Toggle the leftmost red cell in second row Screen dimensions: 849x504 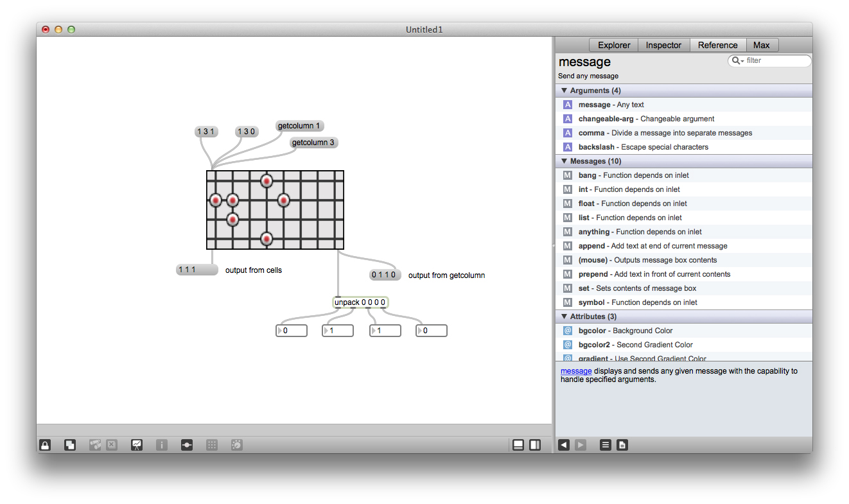pyautogui.click(x=215, y=201)
